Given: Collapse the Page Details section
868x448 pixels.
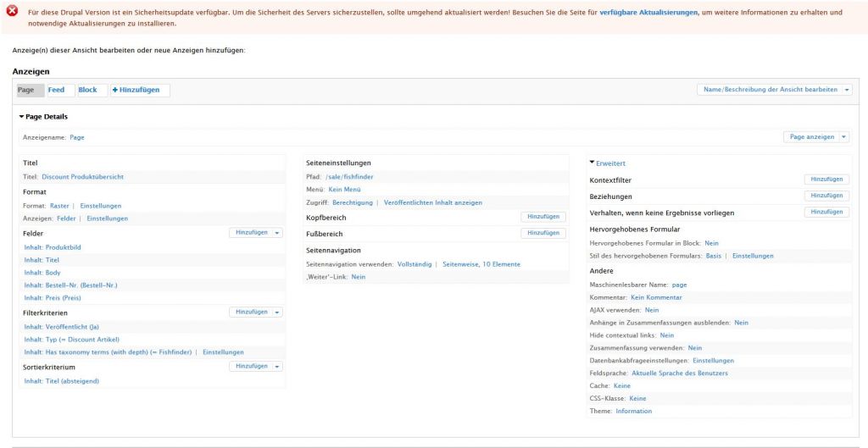Looking at the screenshot, I should [21, 117].
